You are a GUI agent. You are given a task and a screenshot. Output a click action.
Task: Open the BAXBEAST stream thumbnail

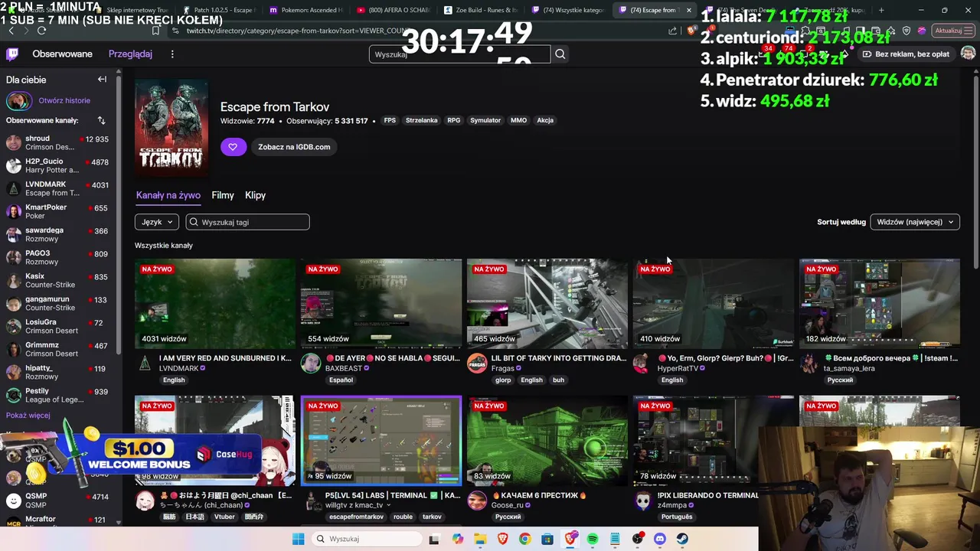[x=381, y=304]
